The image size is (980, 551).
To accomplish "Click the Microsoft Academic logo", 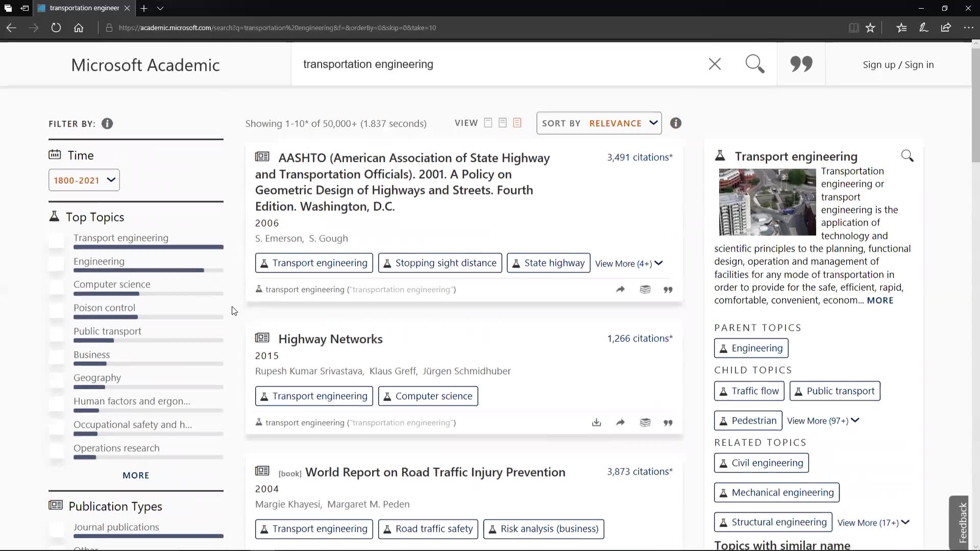I will click(x=145, y=65).
